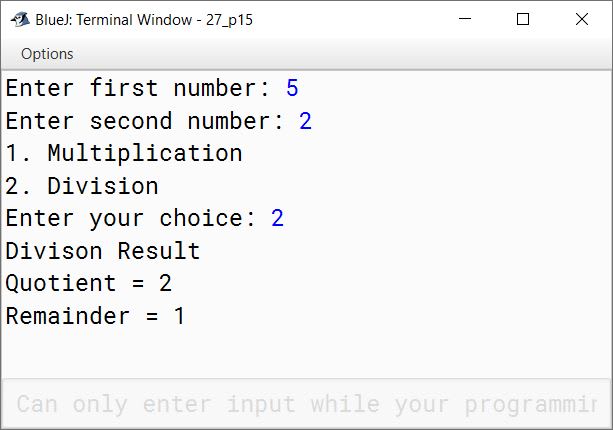The image size is (613, 430).
Task: Select the '2. Division' line
Action: pos(82,186)
